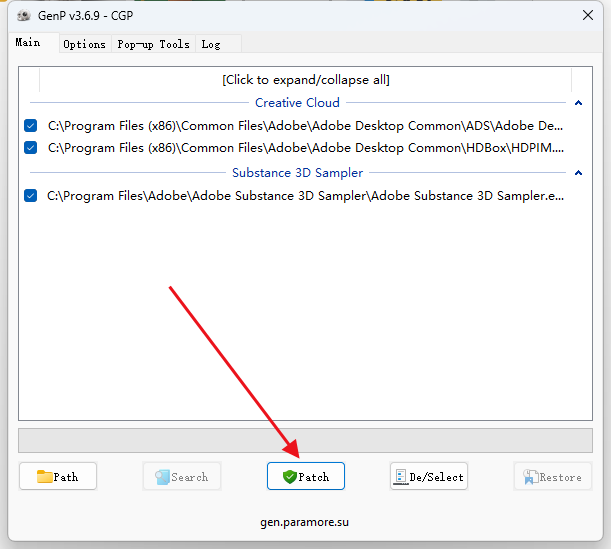Uncheck the Substance 3D Sampler exe checkbox
Viewport: 611px width, 549px height.
[30, 196]
